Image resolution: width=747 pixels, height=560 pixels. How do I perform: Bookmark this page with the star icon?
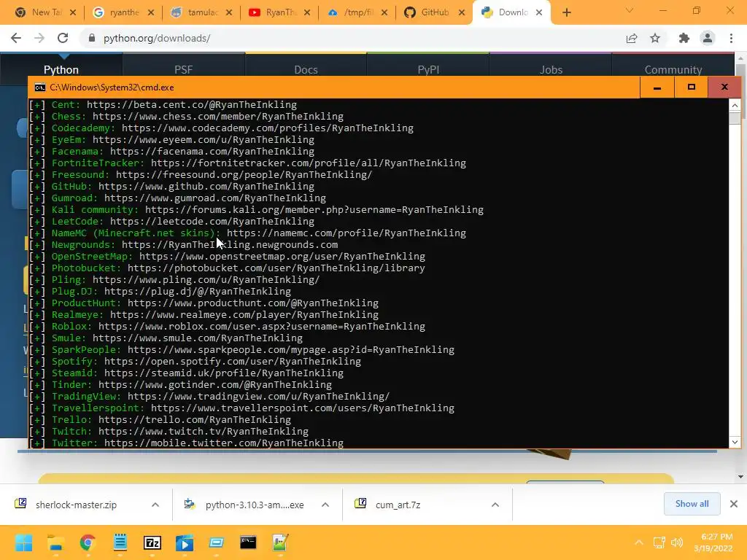655,38
